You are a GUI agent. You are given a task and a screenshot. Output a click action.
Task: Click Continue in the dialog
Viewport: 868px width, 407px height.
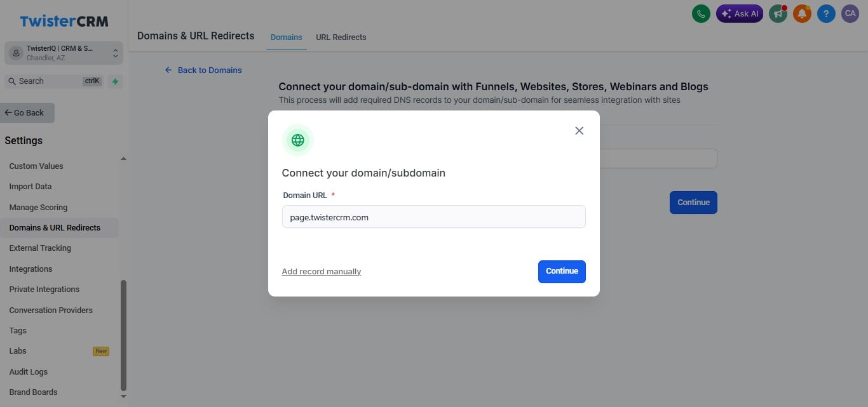click(x=562, y=271)
